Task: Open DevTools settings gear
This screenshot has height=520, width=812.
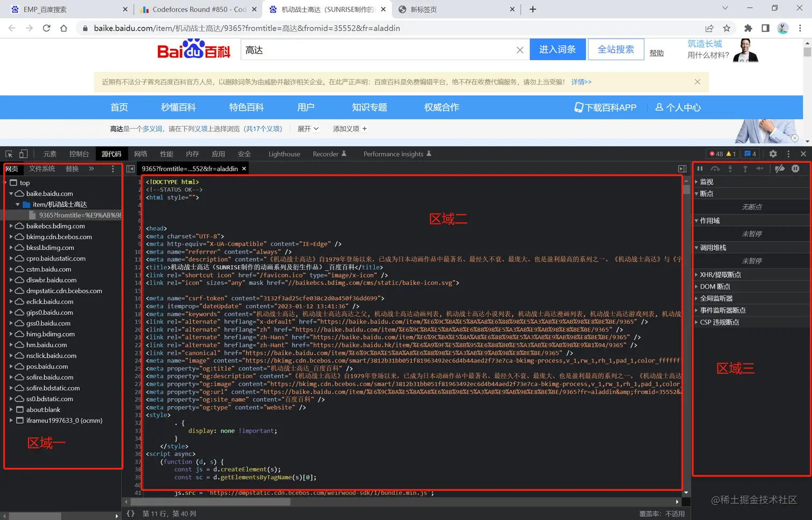Action: (x=773, y=154)
